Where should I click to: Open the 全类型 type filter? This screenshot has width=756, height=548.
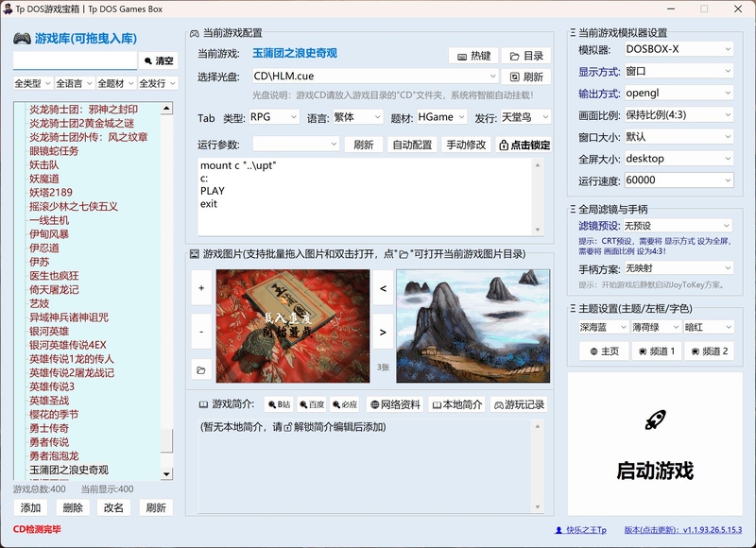pos(32,83)
